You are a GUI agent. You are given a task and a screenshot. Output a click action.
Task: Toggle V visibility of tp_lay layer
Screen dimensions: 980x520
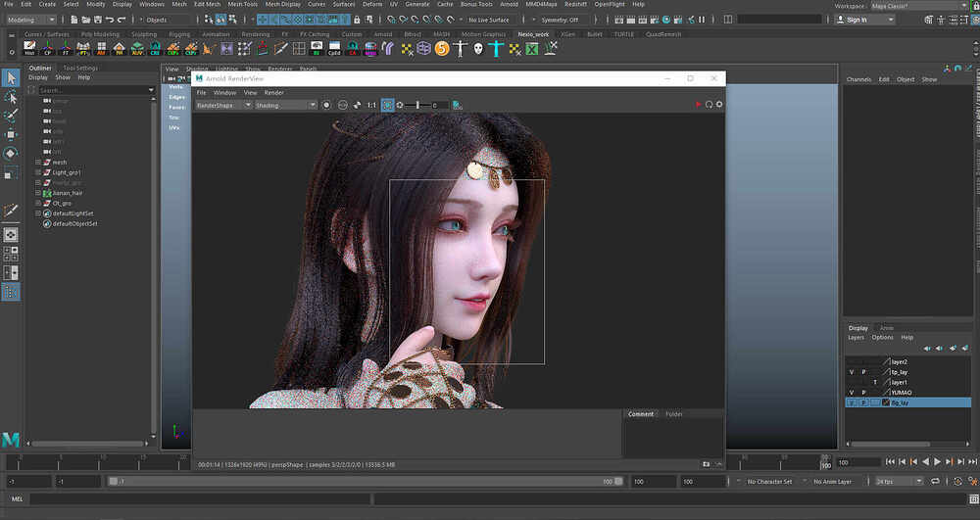pos(851,372)
